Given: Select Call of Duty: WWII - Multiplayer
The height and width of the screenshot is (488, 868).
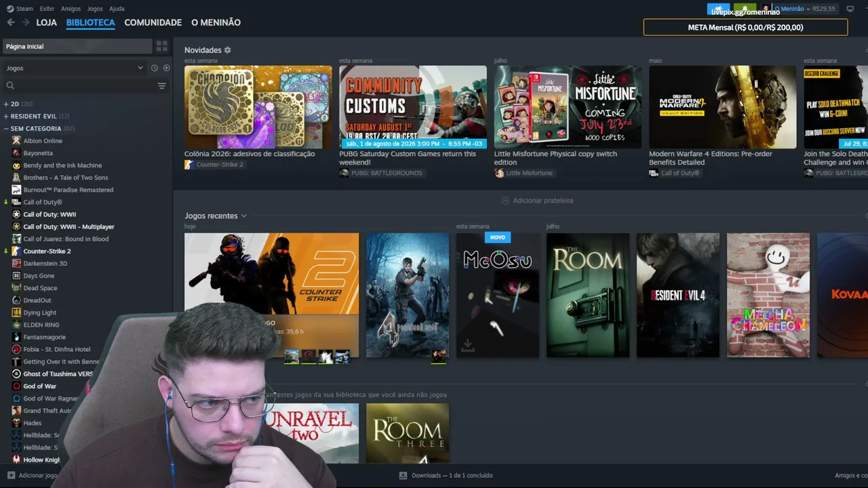Looking at the screenshot, I should click(68, 226).
